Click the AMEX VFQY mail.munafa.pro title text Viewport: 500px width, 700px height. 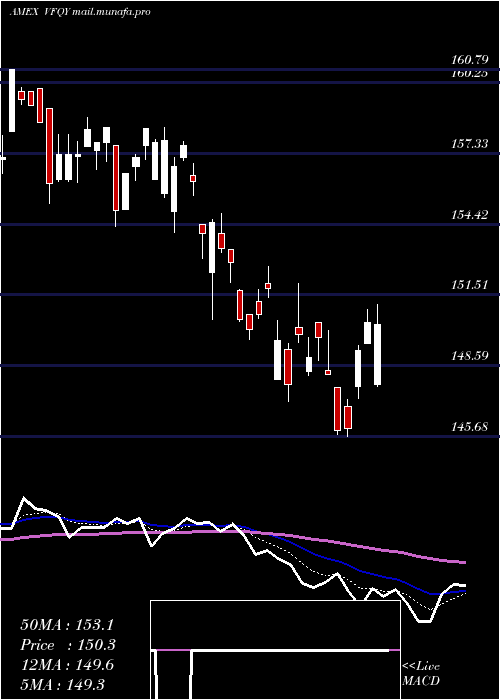80,12
